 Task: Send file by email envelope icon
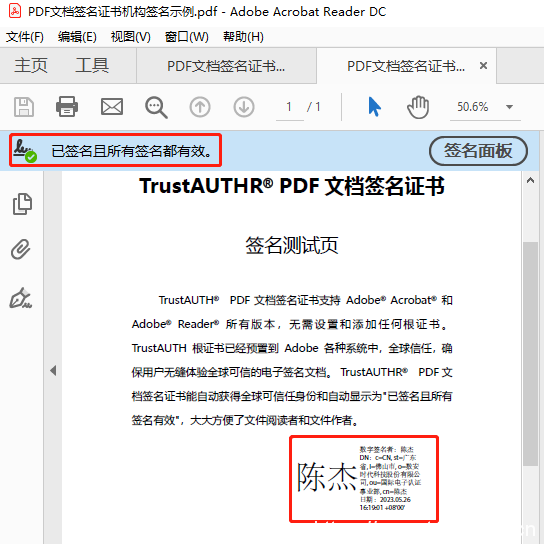pyautogui.click(x=112, y=107)
